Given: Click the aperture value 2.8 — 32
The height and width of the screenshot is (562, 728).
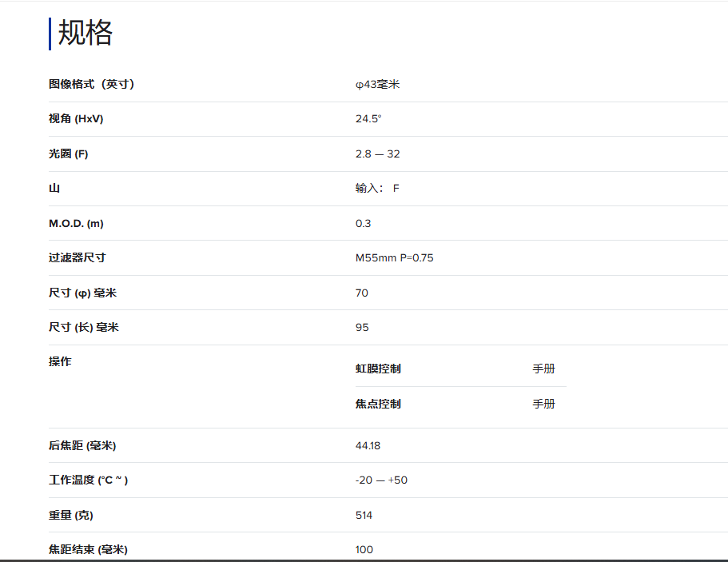Looking at the screenshot, I should [x=377, y=153].
